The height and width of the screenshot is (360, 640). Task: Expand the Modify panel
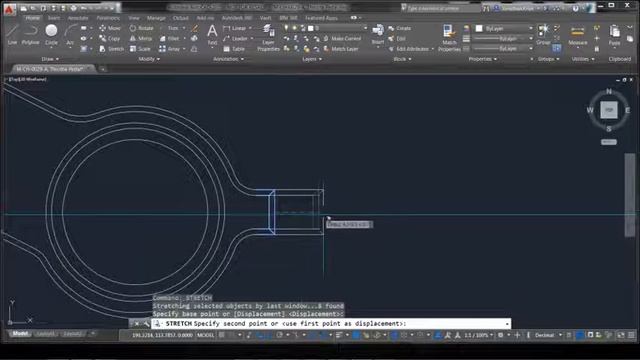click(x=149, y=59)
